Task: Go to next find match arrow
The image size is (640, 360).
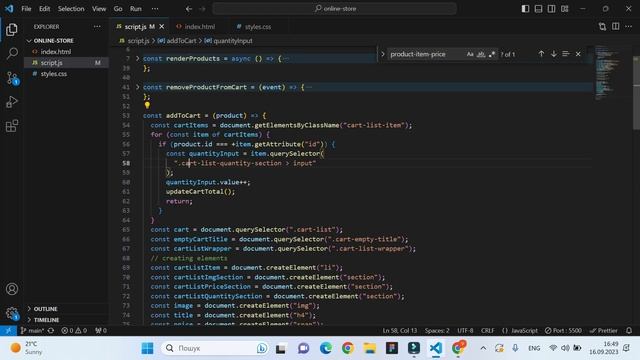Action: (x=553, y=54)
